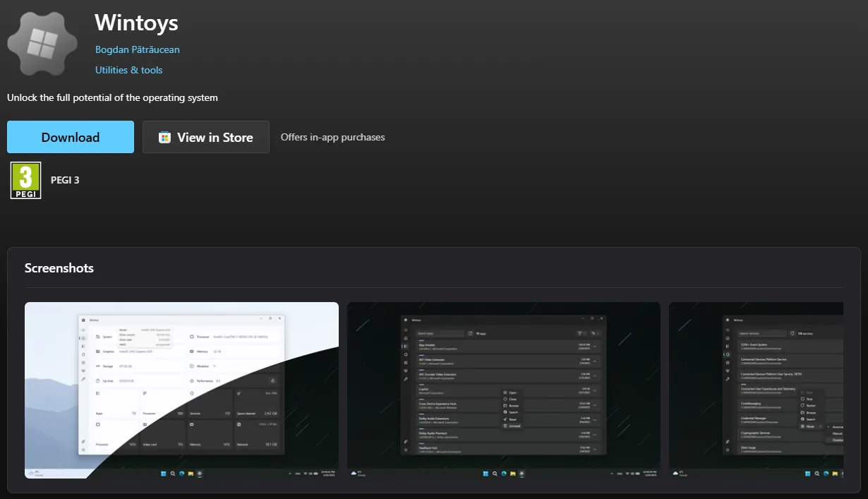This screenshot has width=868, height=499.
Task: Click the Wintoys app logo icon
Action: (x=42, y=43)
